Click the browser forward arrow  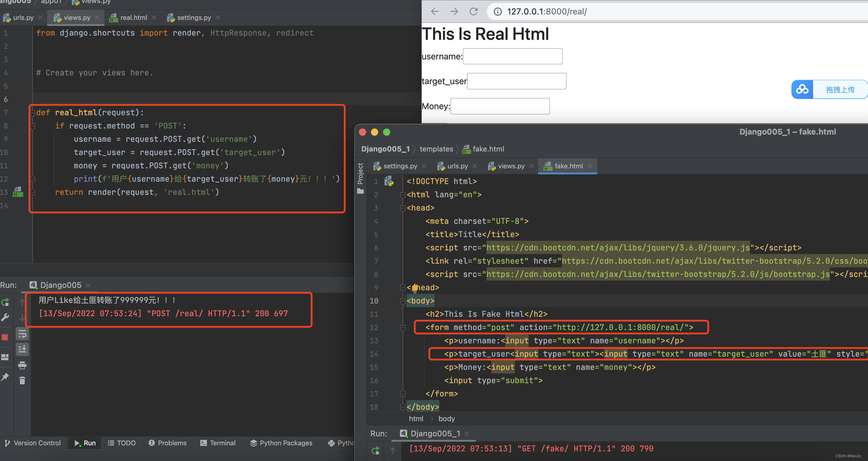454,11
